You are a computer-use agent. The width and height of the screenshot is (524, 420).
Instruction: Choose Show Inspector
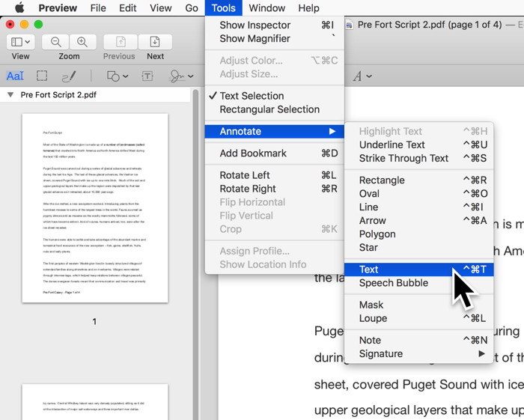click(275, 25)
